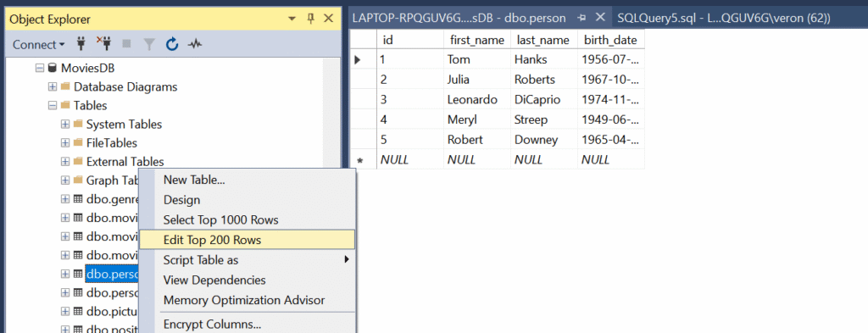Screen dimensions: 868x333
Task: Click the cell containing DiCaprio
Action: [x=543, y=100]
